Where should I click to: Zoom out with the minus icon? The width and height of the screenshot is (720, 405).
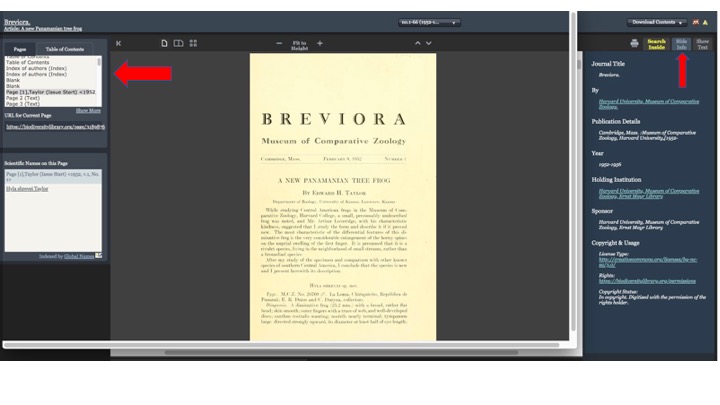click(x=279, y=43)
